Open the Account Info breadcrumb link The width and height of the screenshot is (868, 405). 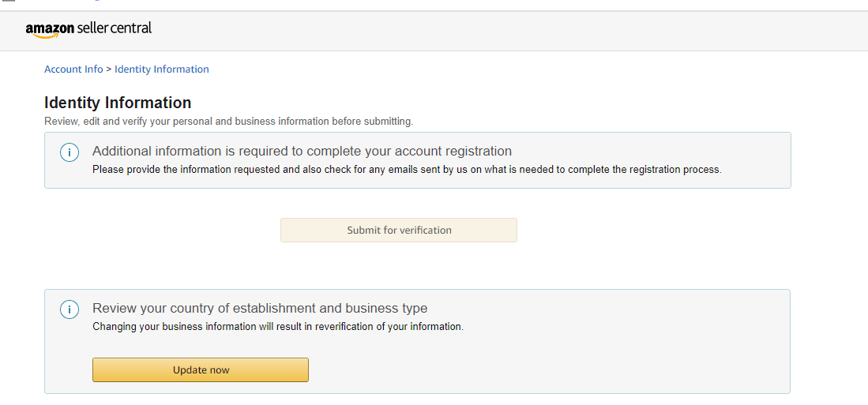(73, 69)
